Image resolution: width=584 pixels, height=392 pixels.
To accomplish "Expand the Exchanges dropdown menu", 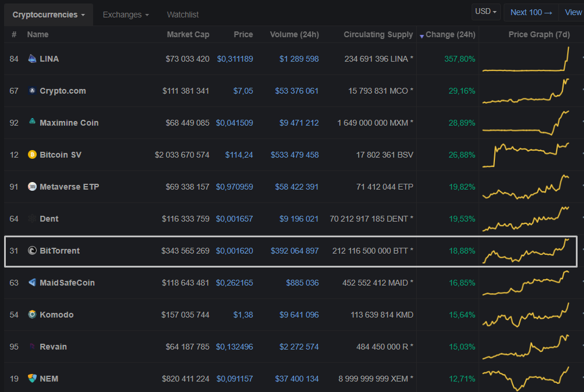I will pyautogui.click(x=126, y=15).
